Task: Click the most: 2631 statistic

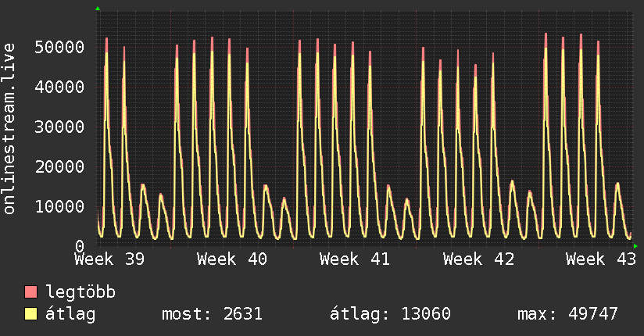Action: [x=212, y=314]
